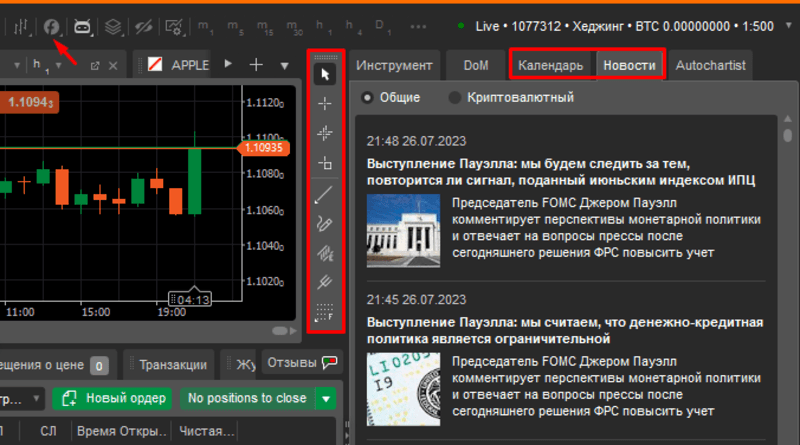
Task: Open the DoM tab
Action: pos(476,65)
